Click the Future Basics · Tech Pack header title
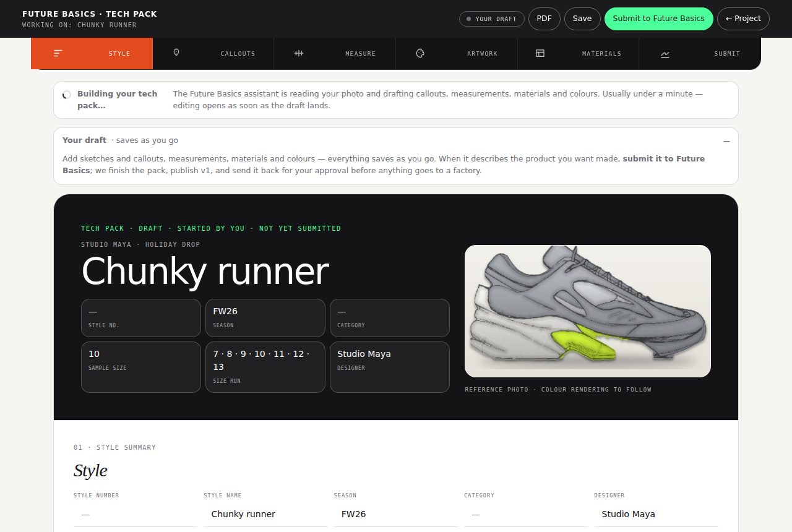Image resolution: width=792 pixels, height=532 pixels. (90, 14)
